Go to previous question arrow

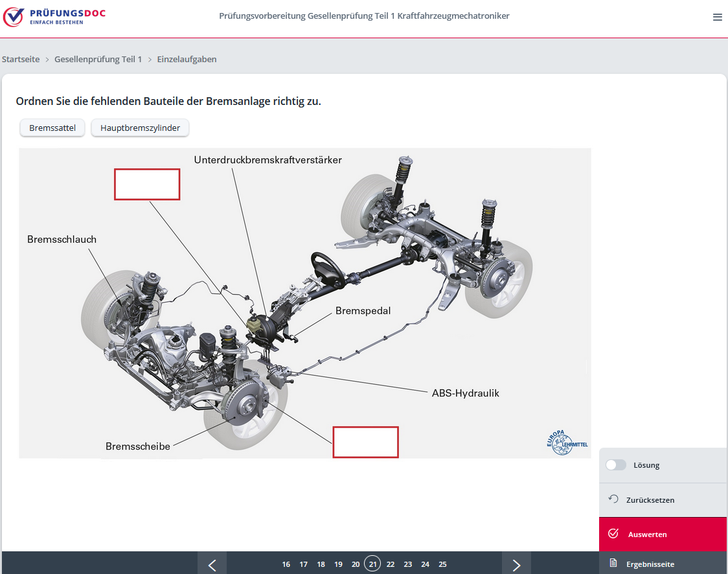212,564
